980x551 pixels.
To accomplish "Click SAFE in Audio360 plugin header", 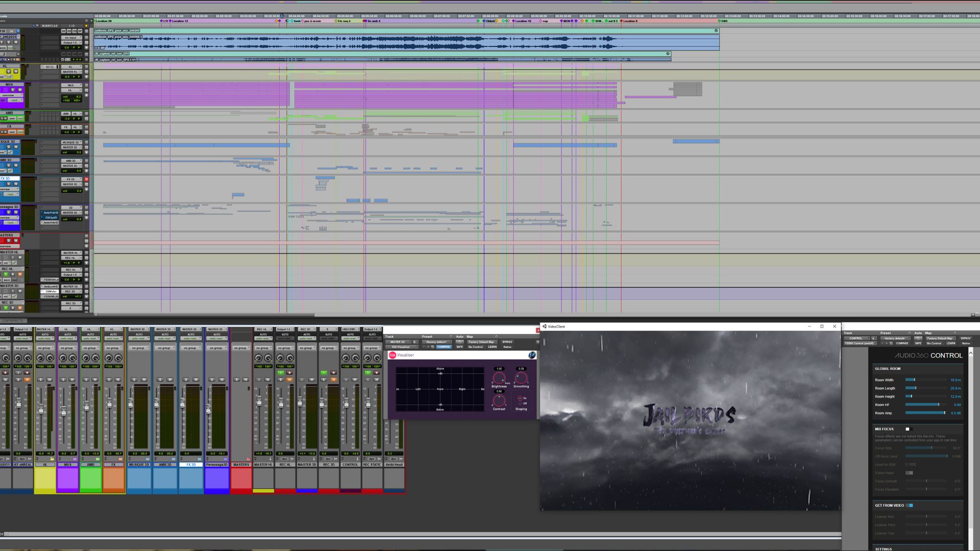I will point(918,343).
